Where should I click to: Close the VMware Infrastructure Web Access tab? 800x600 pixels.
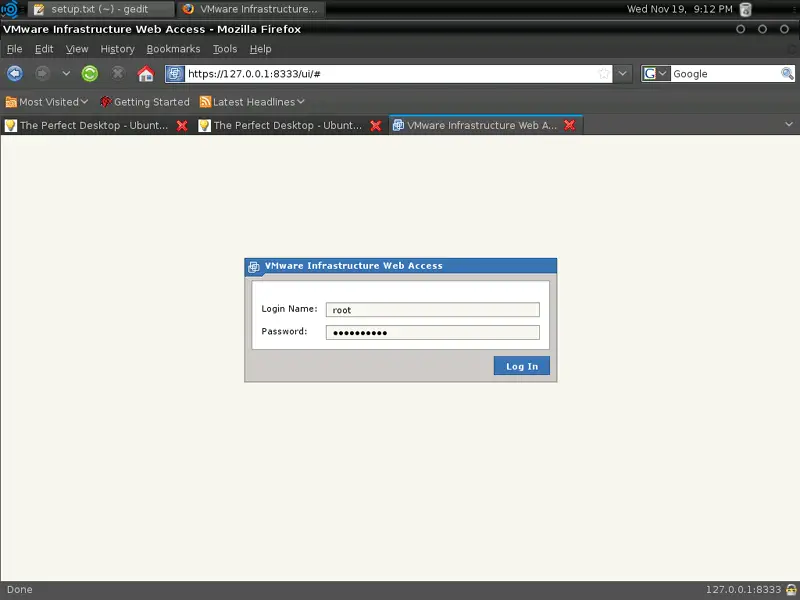pos(570,126)
